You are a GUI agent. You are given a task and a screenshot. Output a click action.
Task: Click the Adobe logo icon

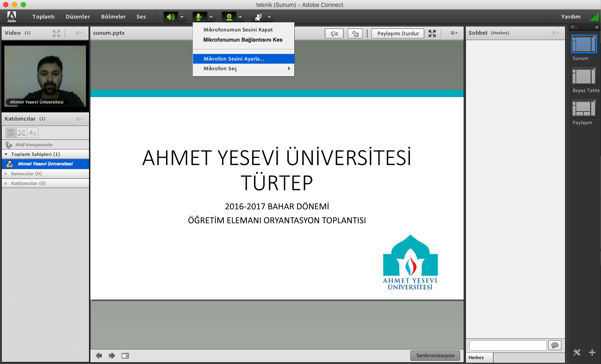click(11, 17)
